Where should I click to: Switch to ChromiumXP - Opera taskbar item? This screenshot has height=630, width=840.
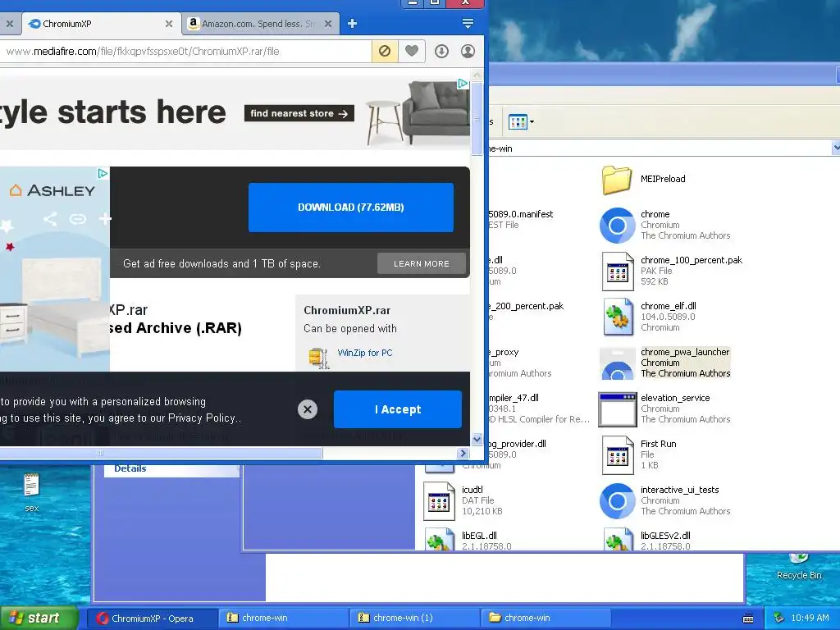152,619
